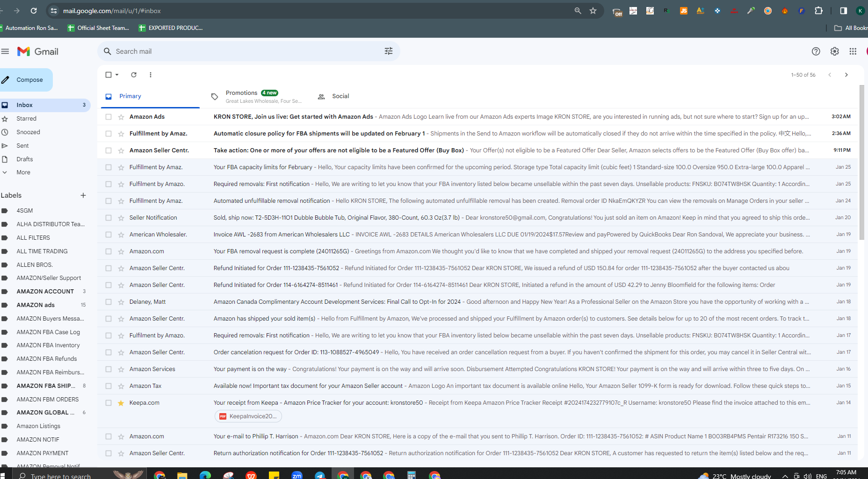
Task: Open File Explorer from the taskbar
Action: tap(182, 475)
